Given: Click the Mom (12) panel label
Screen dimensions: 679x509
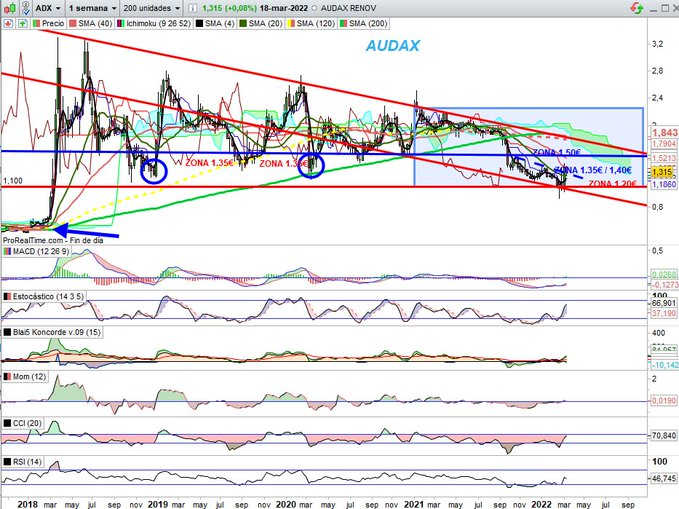Looking at the screenshot, I should click(x=25, y=376).
